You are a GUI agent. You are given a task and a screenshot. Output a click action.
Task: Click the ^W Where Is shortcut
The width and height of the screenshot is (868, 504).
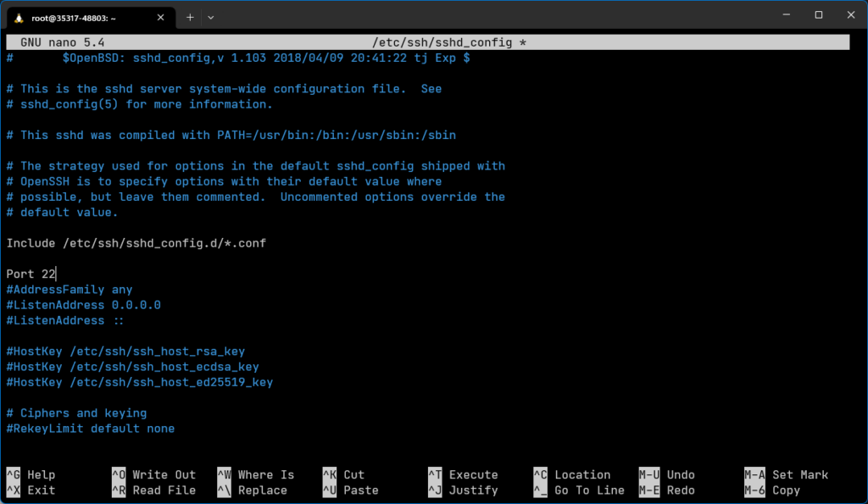256,475
